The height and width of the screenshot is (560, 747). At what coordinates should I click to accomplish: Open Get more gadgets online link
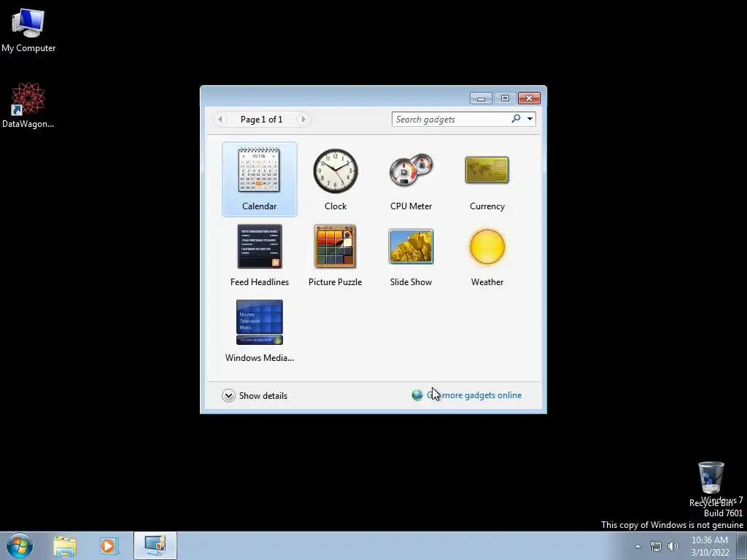click(474, 395)
